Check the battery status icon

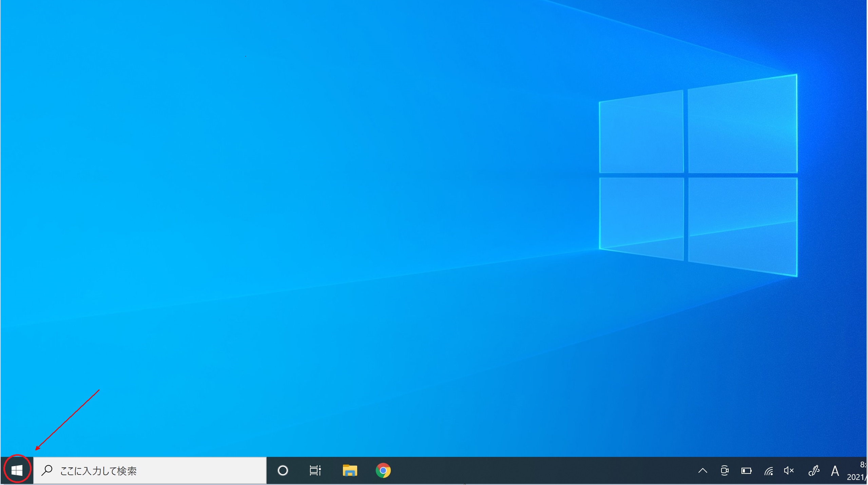(x=746, y=470)
